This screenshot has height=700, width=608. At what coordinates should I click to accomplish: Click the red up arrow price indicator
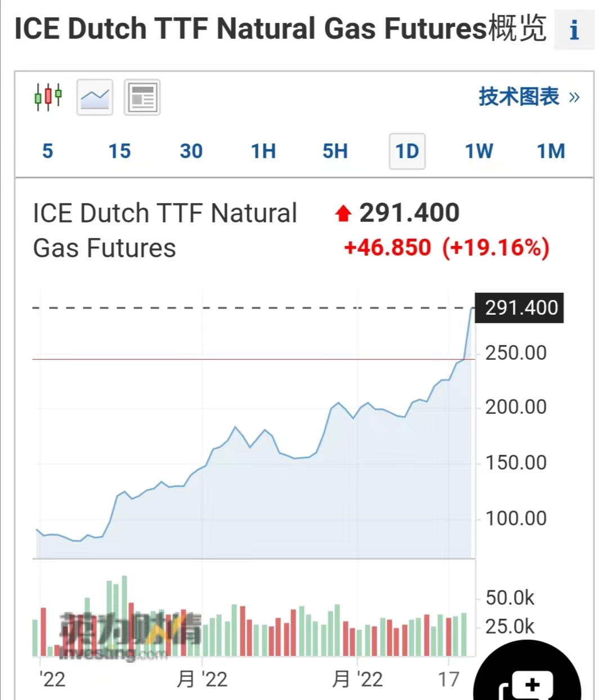pos(343,214)
